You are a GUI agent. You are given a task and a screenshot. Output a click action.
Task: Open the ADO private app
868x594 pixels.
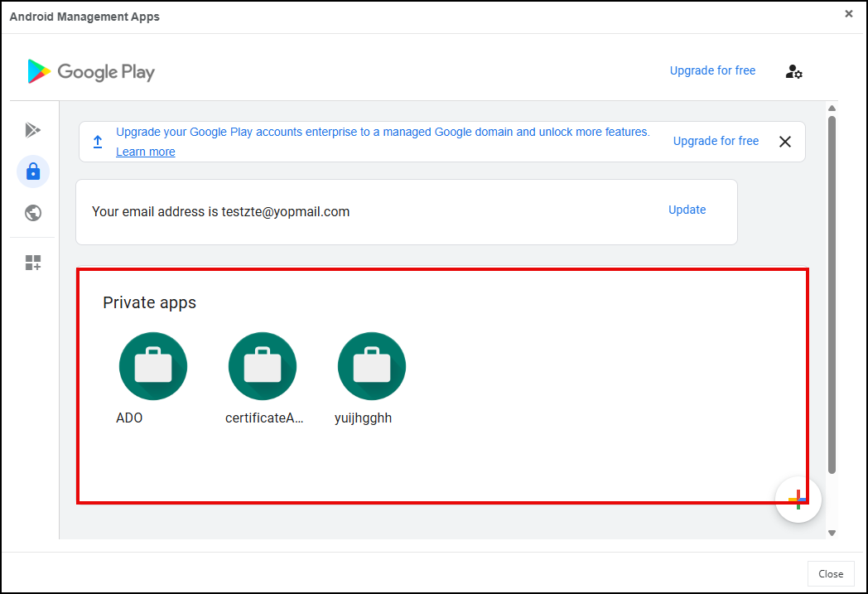click(x=152, y=367)
